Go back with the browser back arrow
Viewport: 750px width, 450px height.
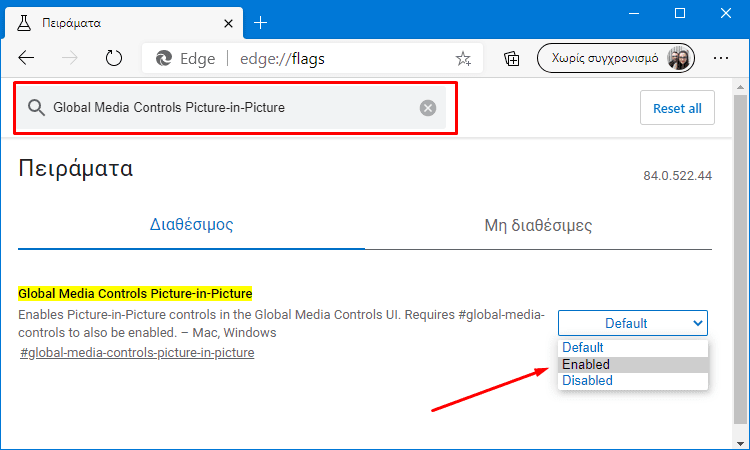tap(26, 58)
